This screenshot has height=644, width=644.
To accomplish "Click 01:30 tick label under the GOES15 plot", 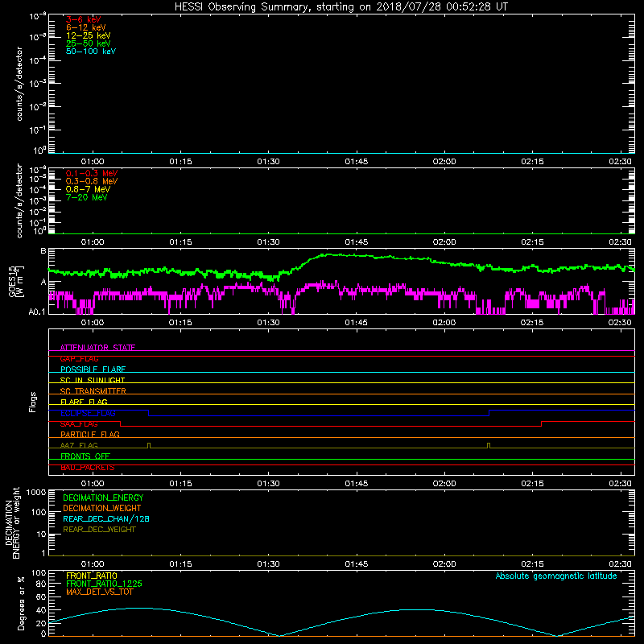I will 268,323.
